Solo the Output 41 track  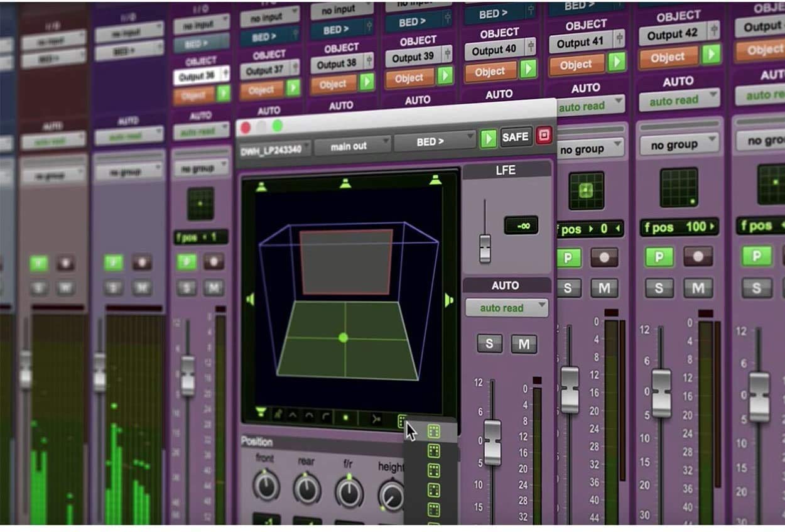point(568,288)
